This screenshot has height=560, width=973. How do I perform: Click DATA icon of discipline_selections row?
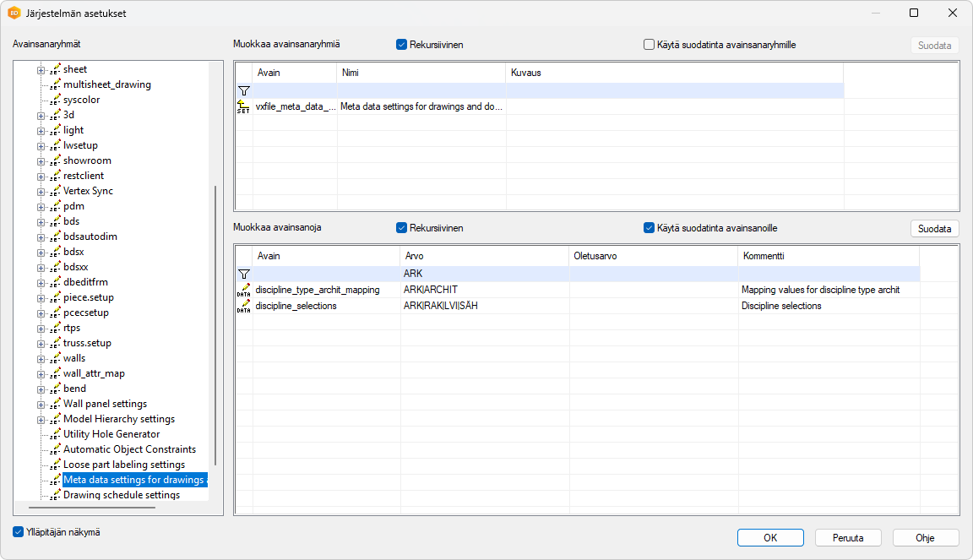(x=243, y=306)
